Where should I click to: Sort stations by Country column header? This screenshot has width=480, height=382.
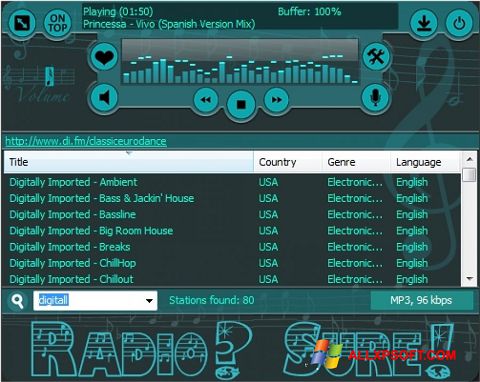[288, 162]
